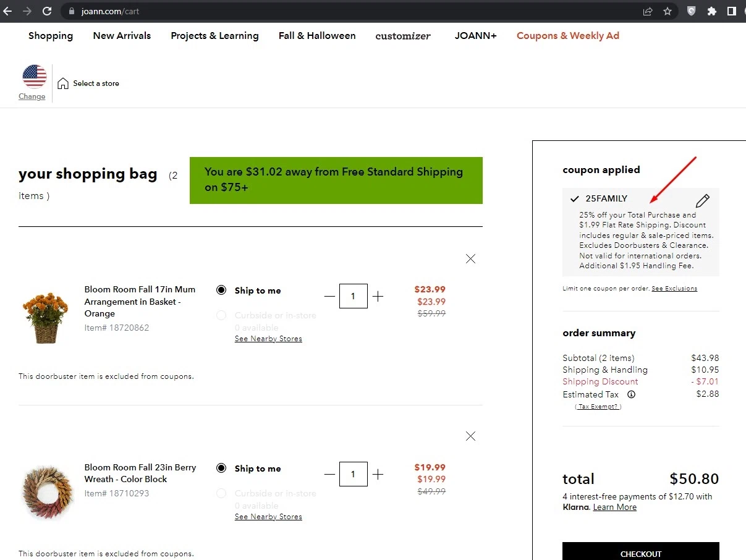
Task: Increase quantity of Mum Arrangement
Action: (x=378, y=296)
